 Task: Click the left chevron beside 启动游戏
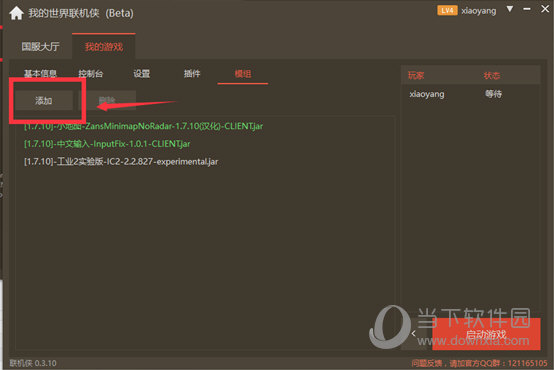[414, 333]
